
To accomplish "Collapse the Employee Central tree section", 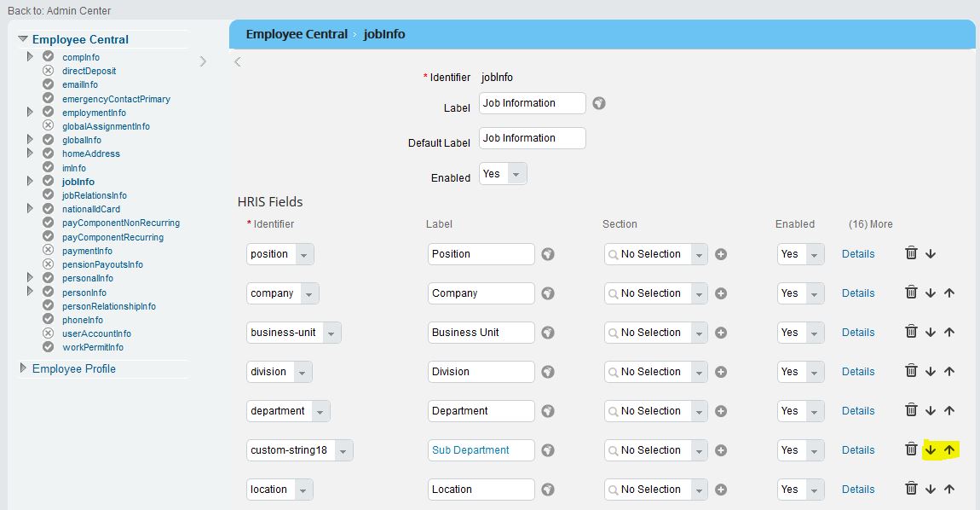I will [23, 38].
